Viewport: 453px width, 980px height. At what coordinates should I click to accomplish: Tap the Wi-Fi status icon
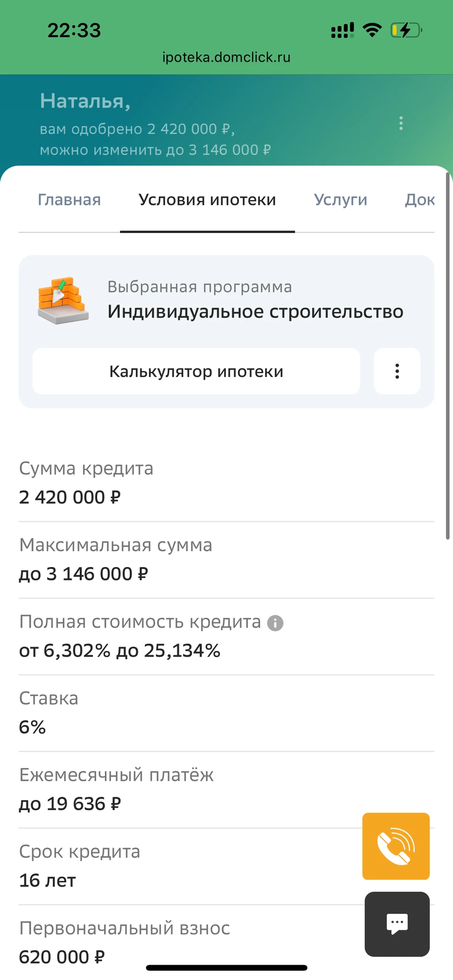[x=372, y=30]
